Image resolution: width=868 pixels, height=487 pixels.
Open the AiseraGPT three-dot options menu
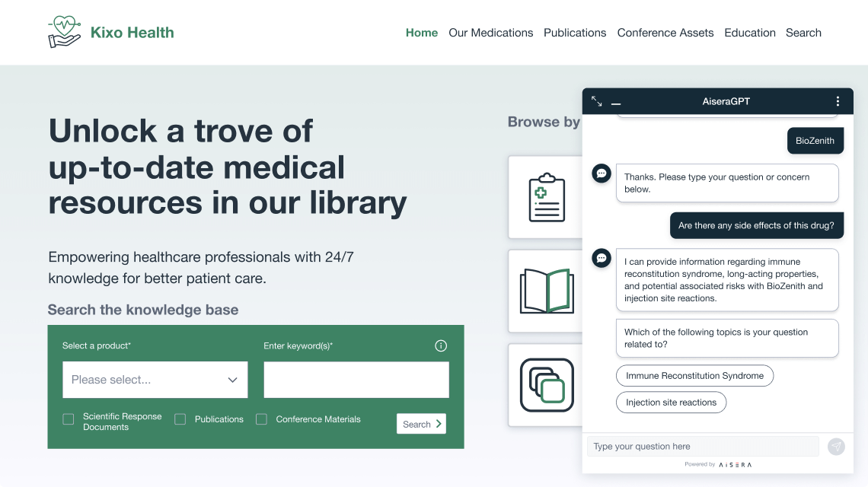pyautogui.click(x=838, y=101)
